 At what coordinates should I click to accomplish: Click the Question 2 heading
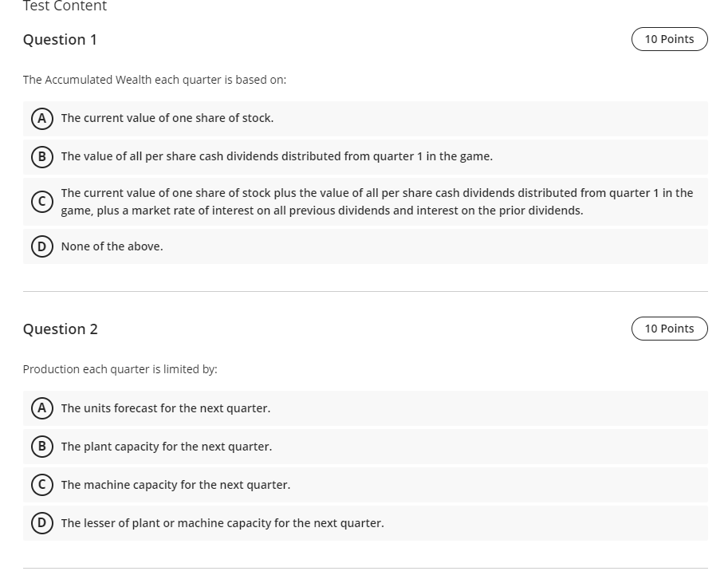click(60, 329)
